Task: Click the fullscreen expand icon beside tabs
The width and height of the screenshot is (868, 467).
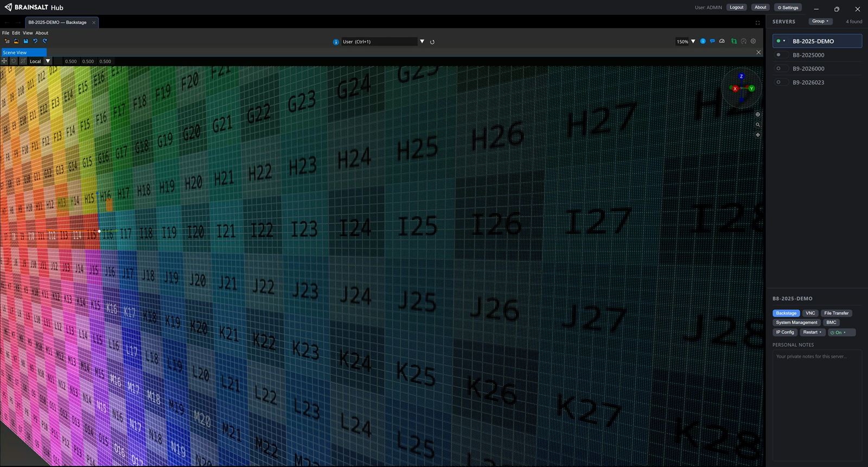Action: pos(758,23)
